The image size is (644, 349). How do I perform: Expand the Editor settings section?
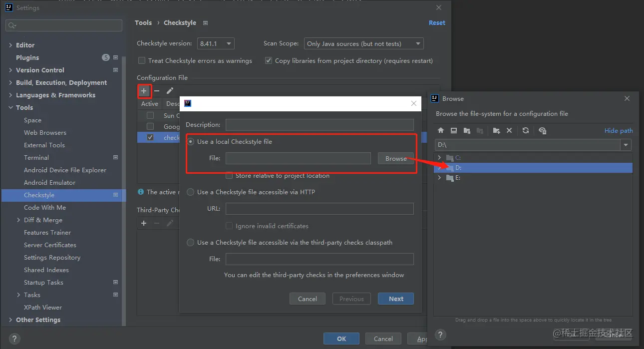point(10,45)
